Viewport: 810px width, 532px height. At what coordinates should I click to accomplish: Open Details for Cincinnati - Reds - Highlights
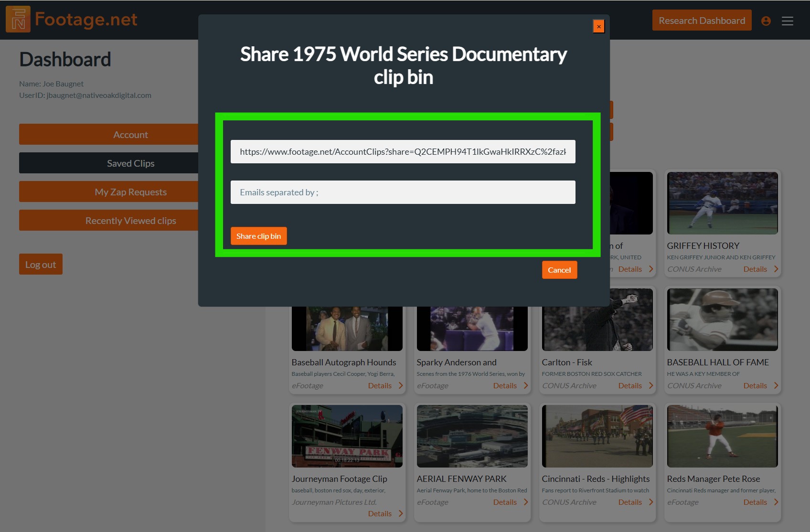[x=630, y=502]
